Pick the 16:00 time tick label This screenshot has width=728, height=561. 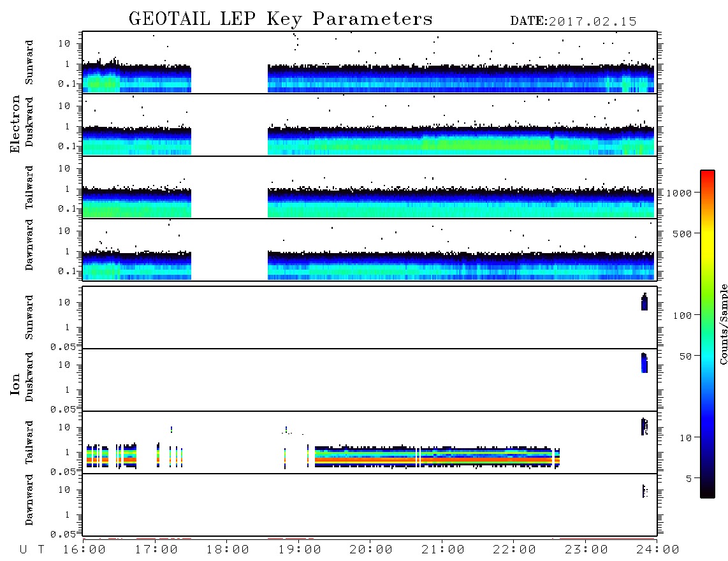(84, 550)
